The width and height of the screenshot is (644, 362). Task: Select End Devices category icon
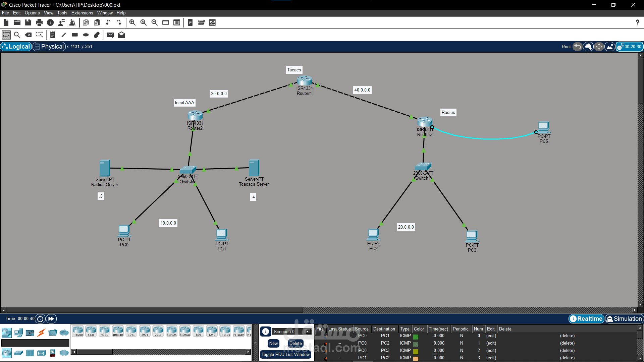(x=18, y=333)
